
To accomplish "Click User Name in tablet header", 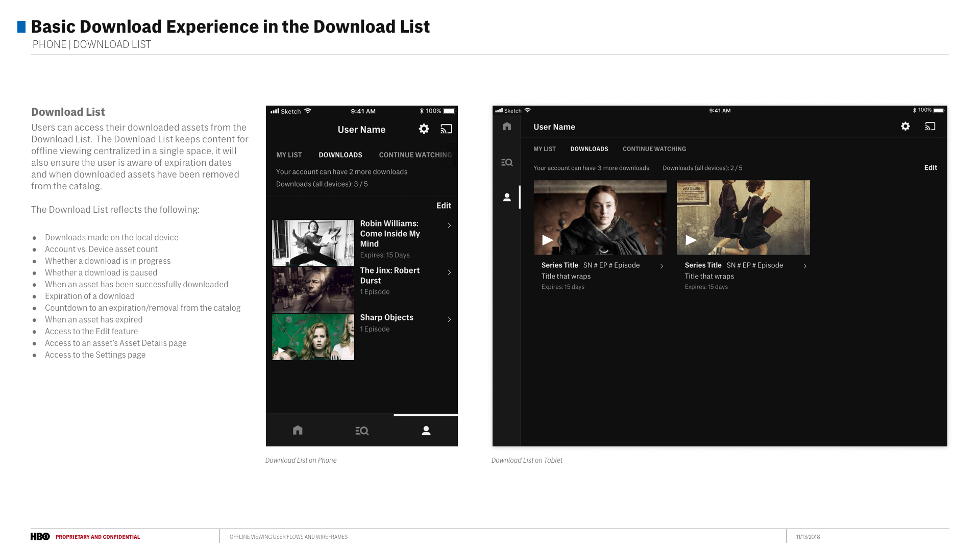I will 554,127.
